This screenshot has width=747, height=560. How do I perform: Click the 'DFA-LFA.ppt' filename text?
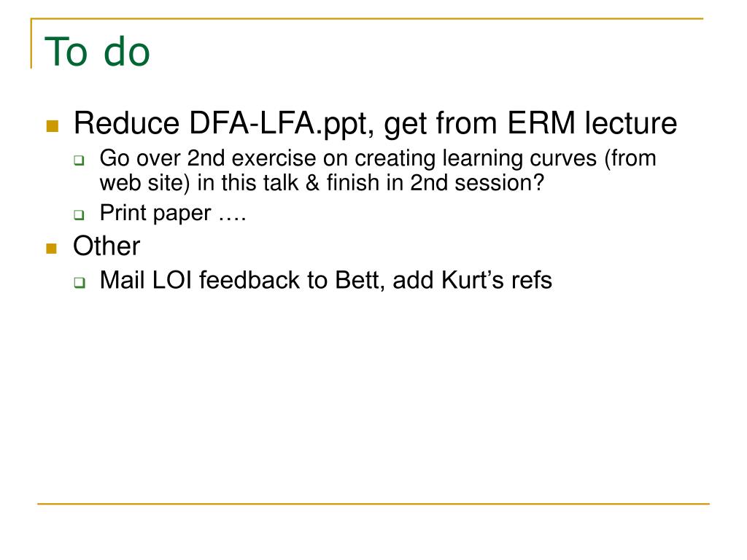point(281,123)
